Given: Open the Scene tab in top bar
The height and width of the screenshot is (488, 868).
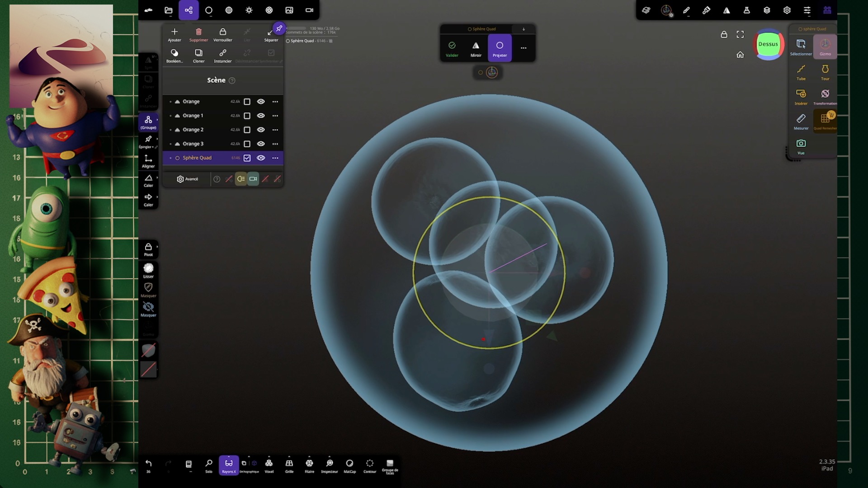Looking at the screenshot, I should tap(189, 10).
